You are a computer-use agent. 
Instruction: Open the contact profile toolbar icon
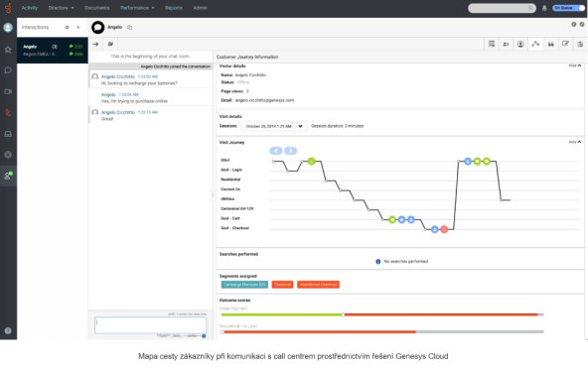[x=520, y=44]
